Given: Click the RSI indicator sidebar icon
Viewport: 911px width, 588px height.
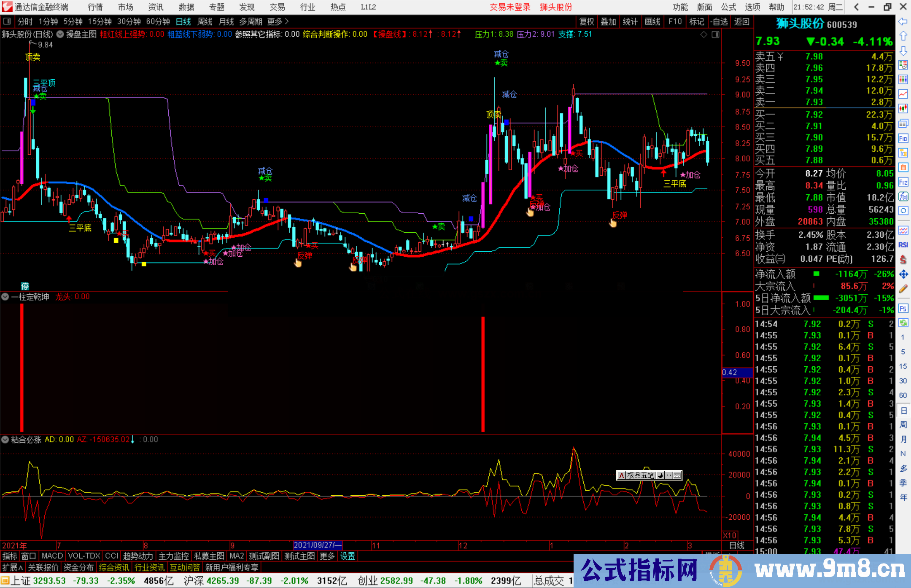Looking at the screenshot, I should (x=903, y=245).
